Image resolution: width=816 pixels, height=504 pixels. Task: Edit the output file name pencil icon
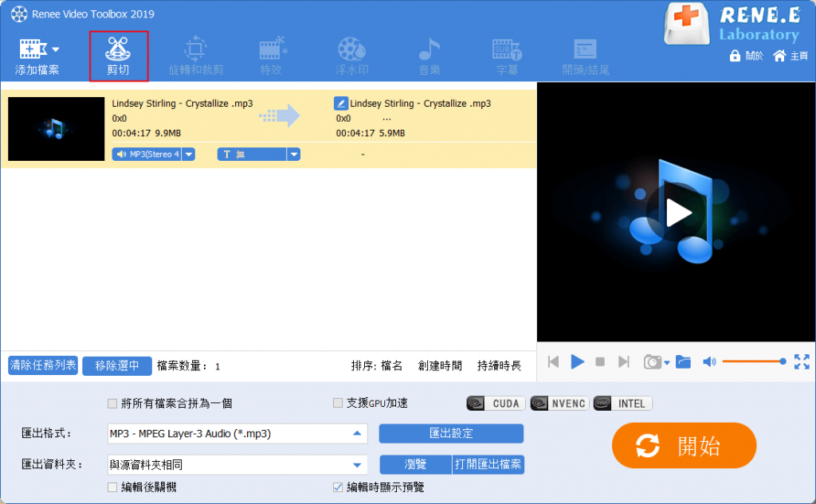click(x=341, y=103)
